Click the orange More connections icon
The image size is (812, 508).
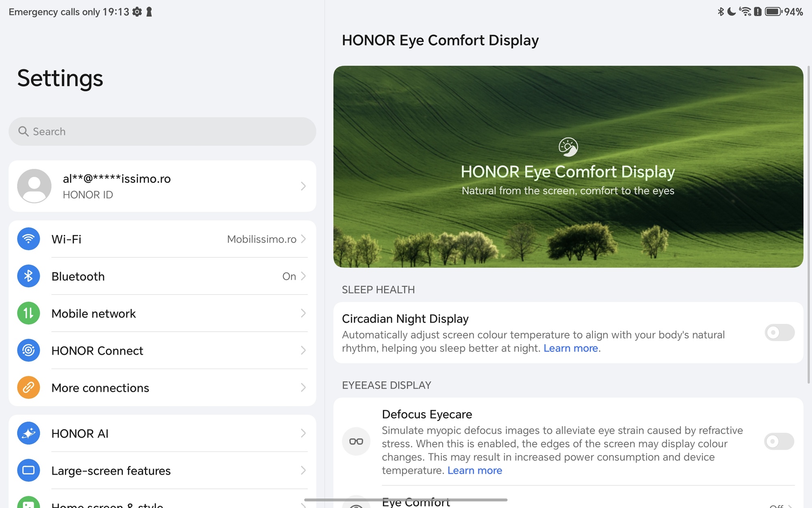coord(28,388)
